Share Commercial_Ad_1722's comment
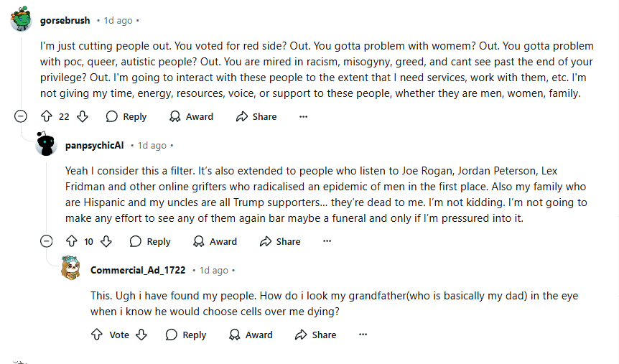The width and height of the screenshot is (619, 364). click(x=316, y=335)
